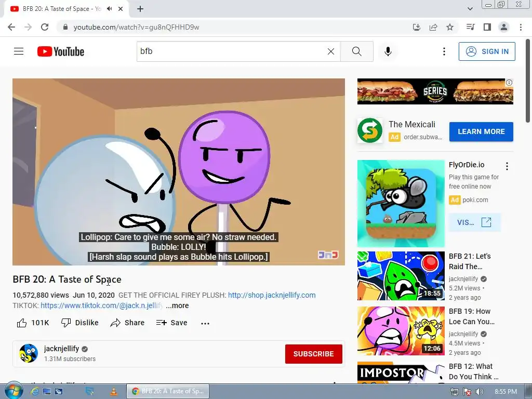Open the Subway banner ad image

[x=435, y=91]
